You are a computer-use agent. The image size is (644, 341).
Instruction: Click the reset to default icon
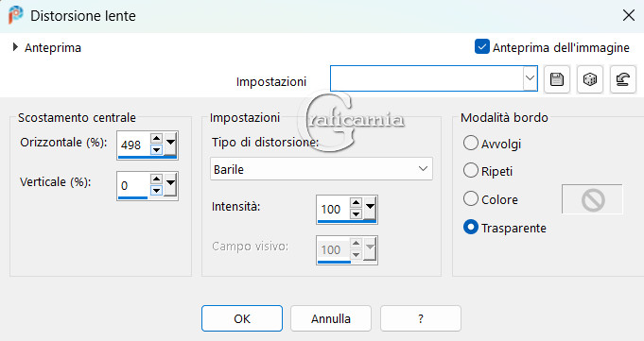coord(623,78)
